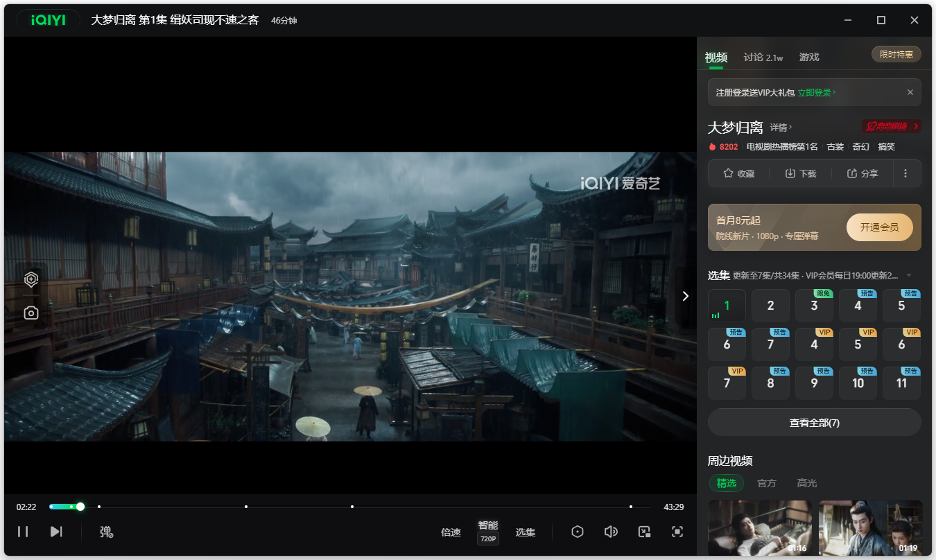Toggle danmaku bullet comments off
This screenshot has height=560, width=936.
[105, 532]
